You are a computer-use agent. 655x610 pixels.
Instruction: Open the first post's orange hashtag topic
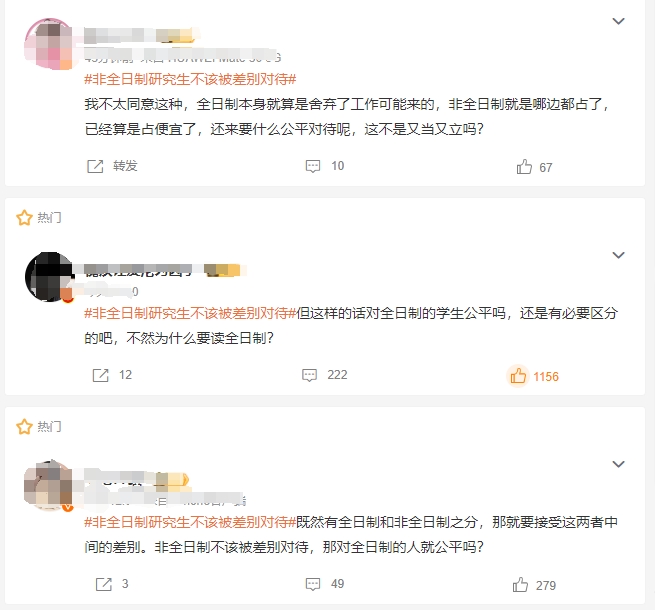pyautogui.click(x=190, y=79)
